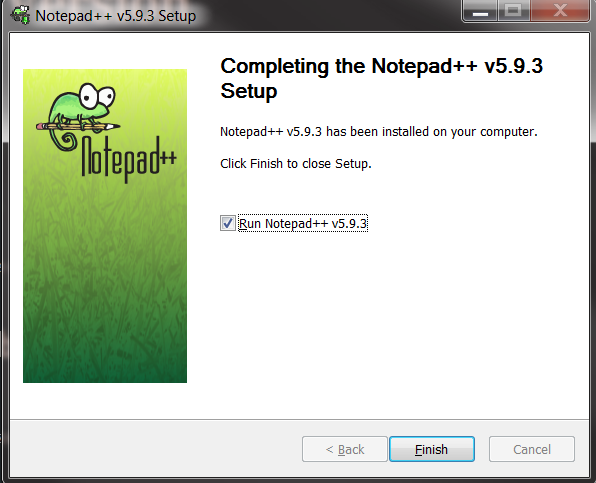Click the chameleon's large white eyes
The width and height of the screenshot is (596, 483).
(97, 95)
